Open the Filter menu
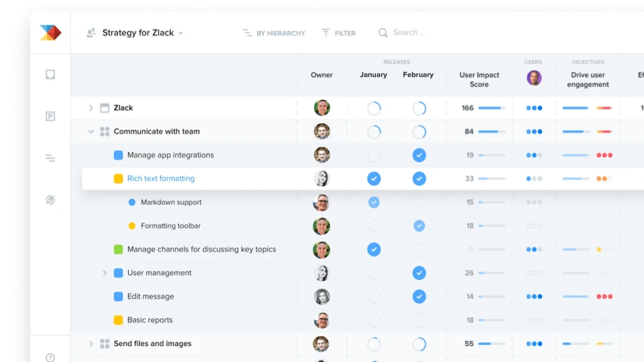 pyautogui.click(x=339, y=33)
